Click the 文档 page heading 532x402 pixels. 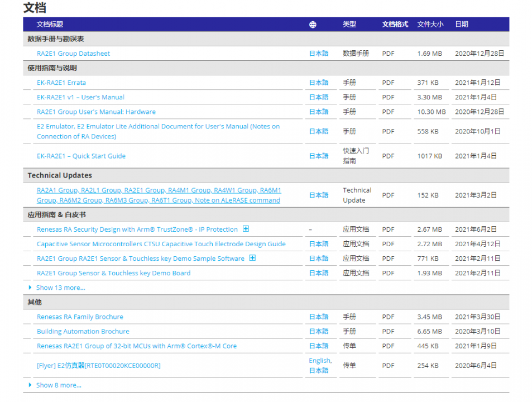[35, 7]
